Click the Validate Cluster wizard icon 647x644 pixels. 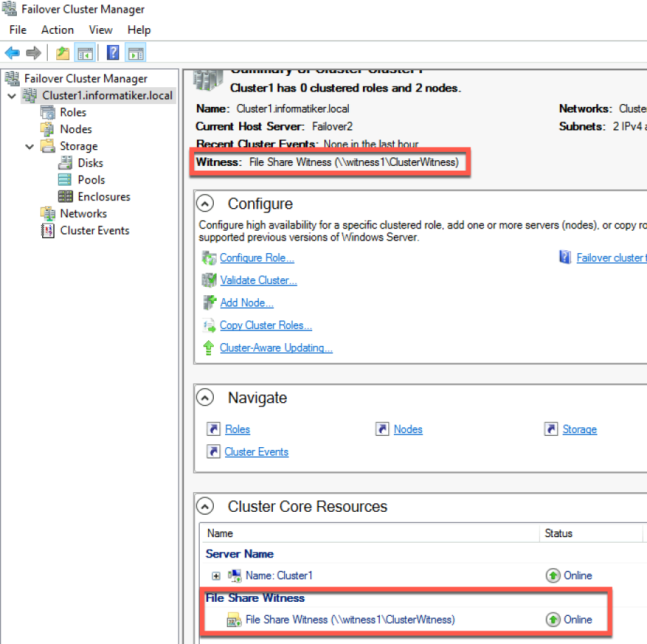pos(209,280)
